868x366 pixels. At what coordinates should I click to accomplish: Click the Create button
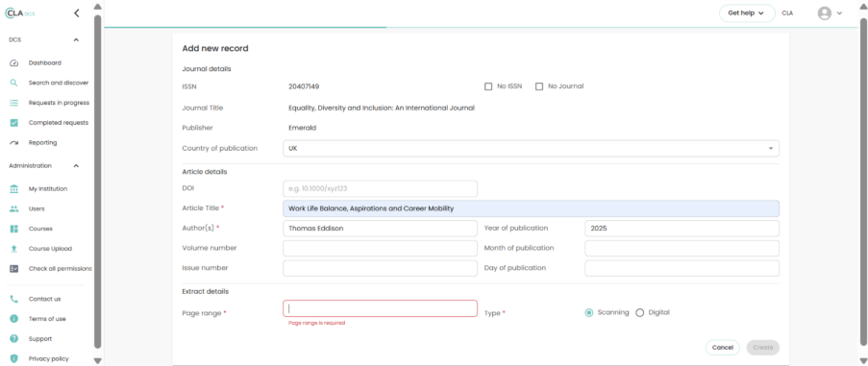coord(763,348)
